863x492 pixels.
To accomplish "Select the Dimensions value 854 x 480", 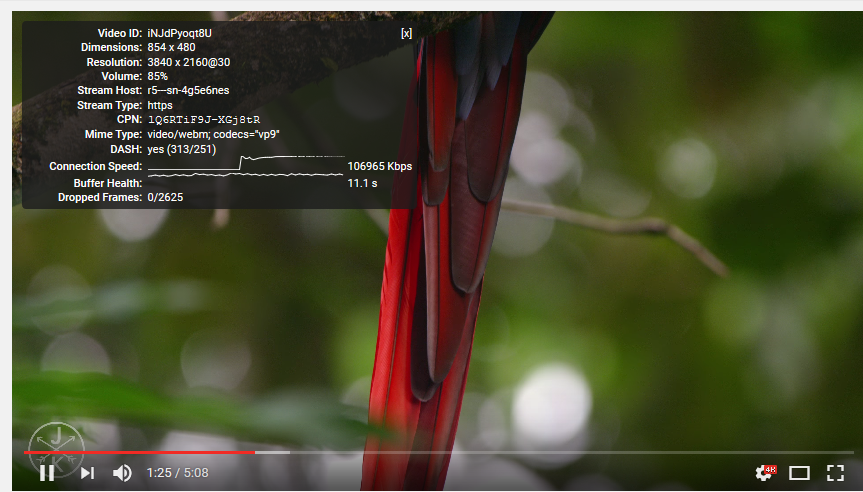I will 171,47.
